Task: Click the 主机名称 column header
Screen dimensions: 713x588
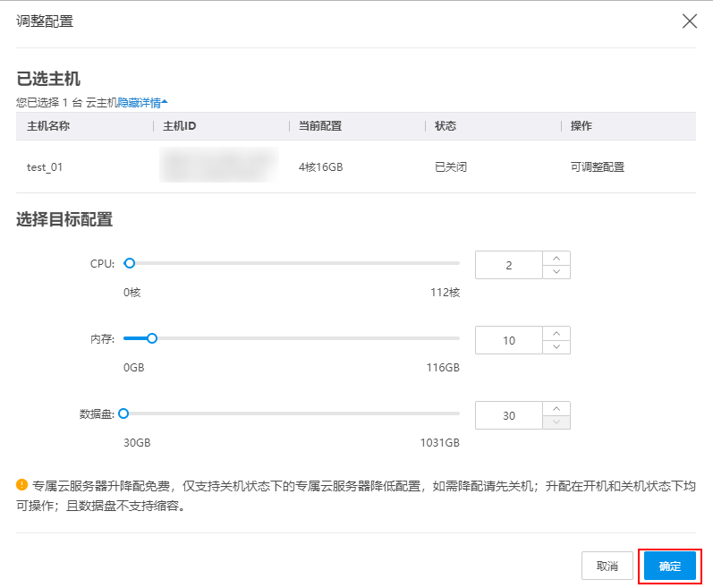Action: pyautogui.click(x=48, y=126)
